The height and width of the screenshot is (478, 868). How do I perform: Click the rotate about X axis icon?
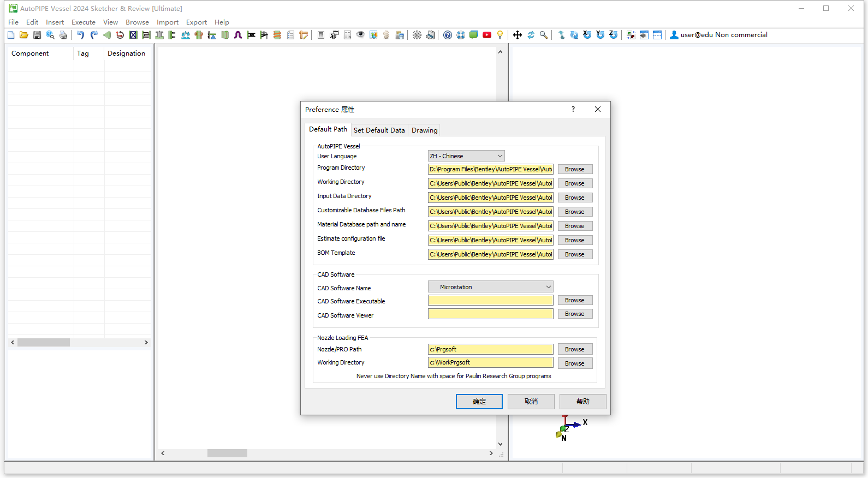pos(587,35)
